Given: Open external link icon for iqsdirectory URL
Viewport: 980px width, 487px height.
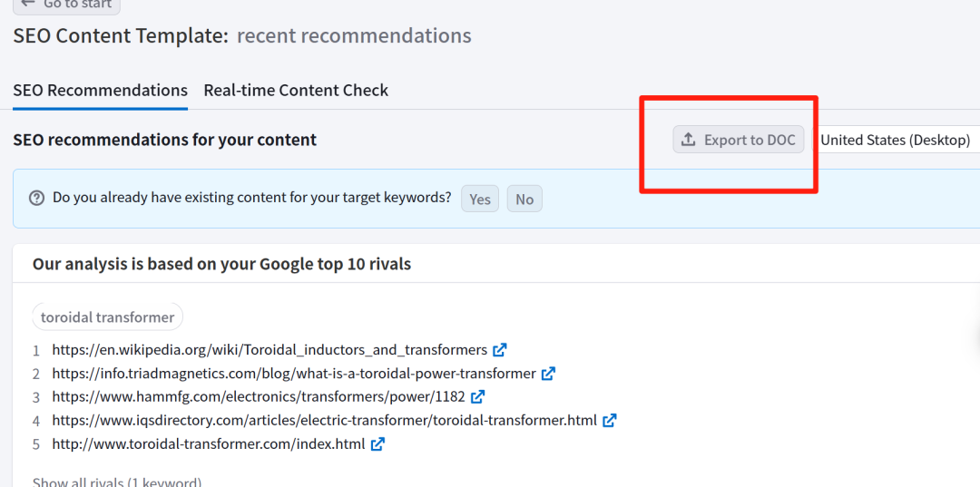Looking at the screenshot, I should pos(610,421).
